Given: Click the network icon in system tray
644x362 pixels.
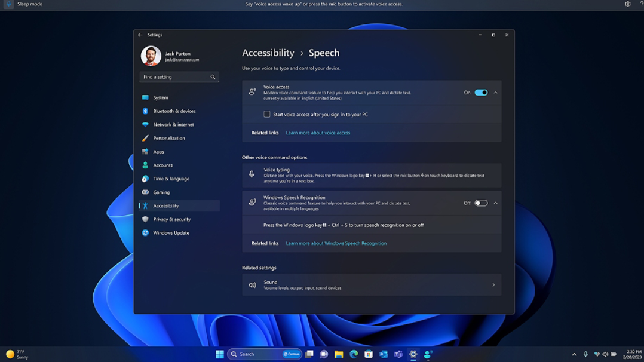Looking at the screenshot, I should coord(597,354).
